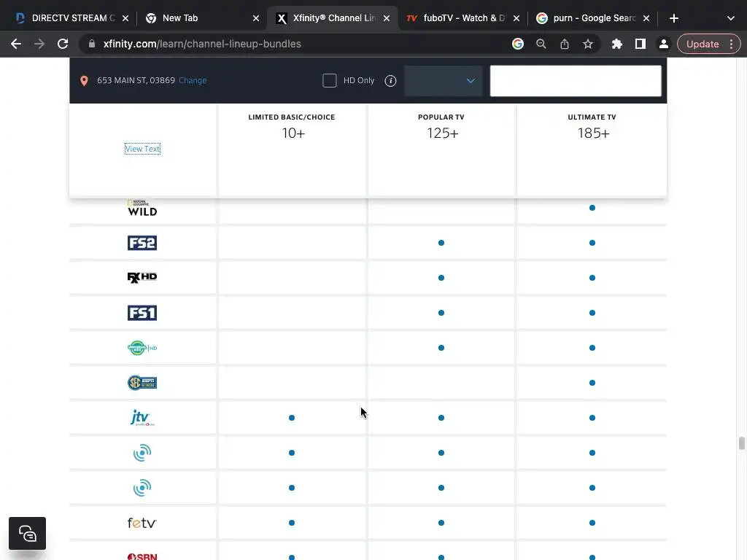Expand the filter dropdown in header

click(x=444, y=81)
